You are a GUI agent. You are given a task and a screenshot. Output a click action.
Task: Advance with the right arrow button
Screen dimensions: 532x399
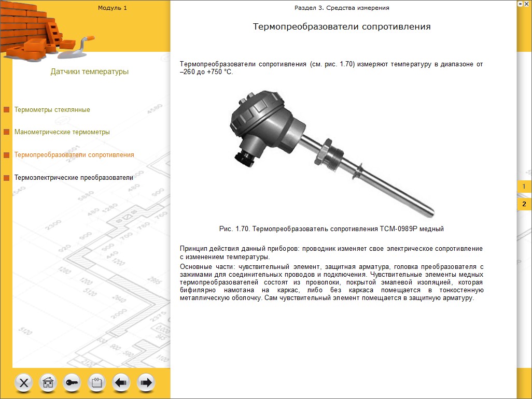(x=146, y=383)
